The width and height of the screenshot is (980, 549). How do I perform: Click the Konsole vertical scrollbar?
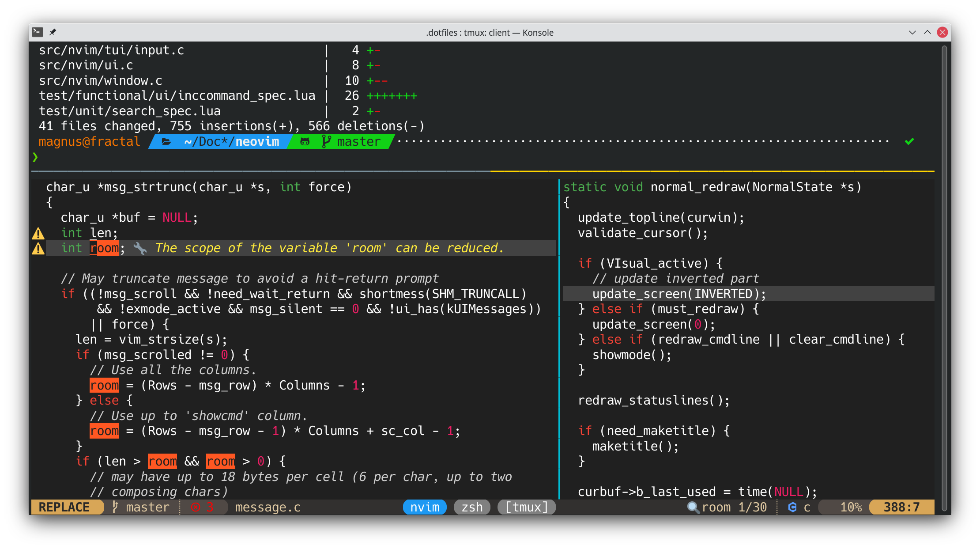pyautogui.click(x=944, y=277)
